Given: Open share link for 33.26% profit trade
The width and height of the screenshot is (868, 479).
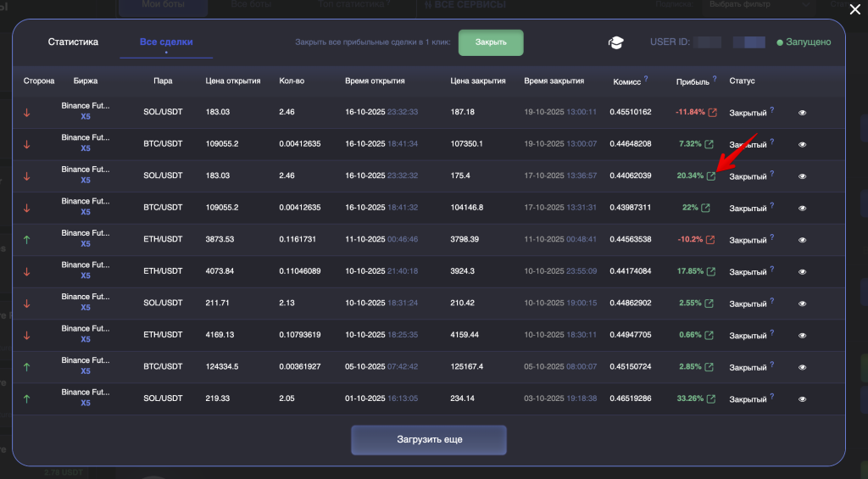Looking at the screenshot, I should [x=710, y=399].
